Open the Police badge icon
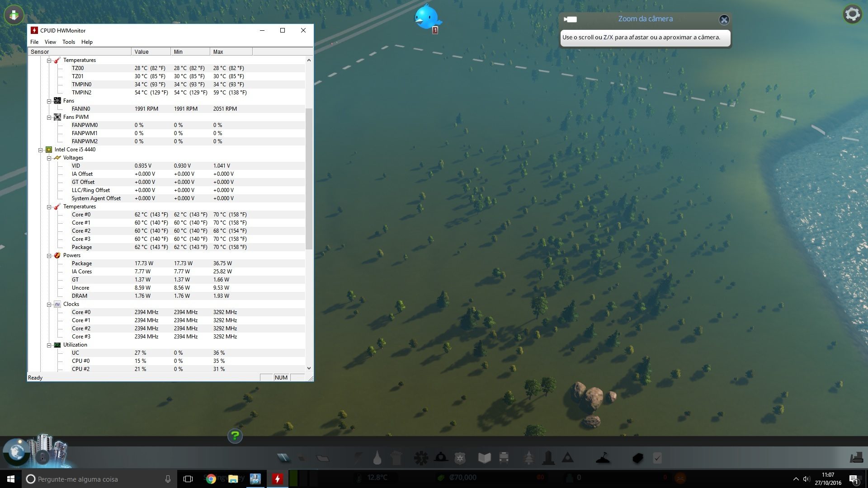The width and height of the screenshot is (868, 488). click(460, 458)
